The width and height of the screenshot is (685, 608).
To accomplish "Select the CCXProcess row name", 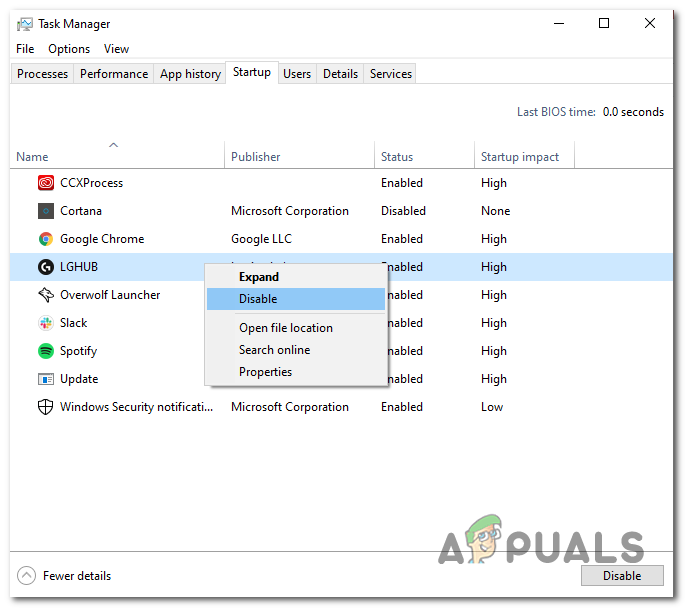I will click(91, 183).
